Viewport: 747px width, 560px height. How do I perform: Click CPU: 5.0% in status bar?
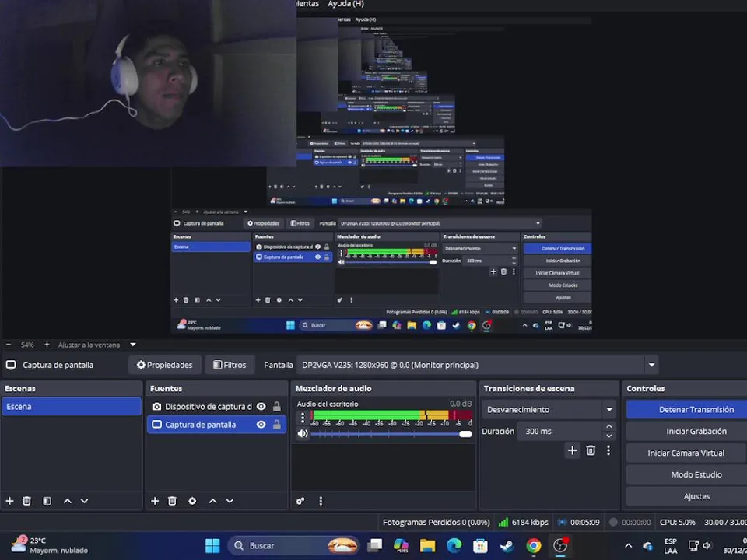click(678, 523)
